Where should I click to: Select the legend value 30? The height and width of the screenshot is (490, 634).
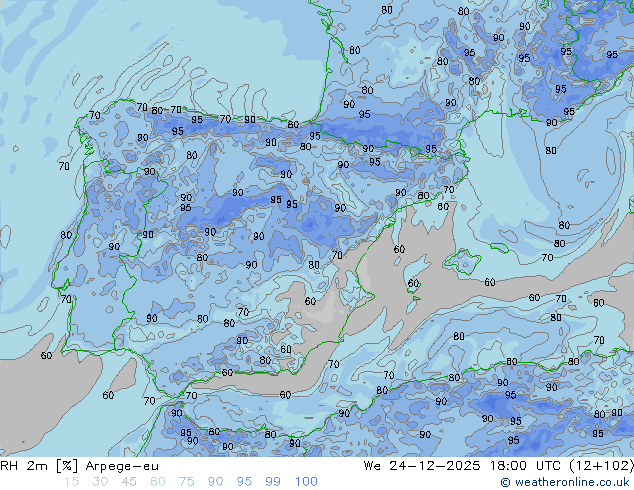100,482
